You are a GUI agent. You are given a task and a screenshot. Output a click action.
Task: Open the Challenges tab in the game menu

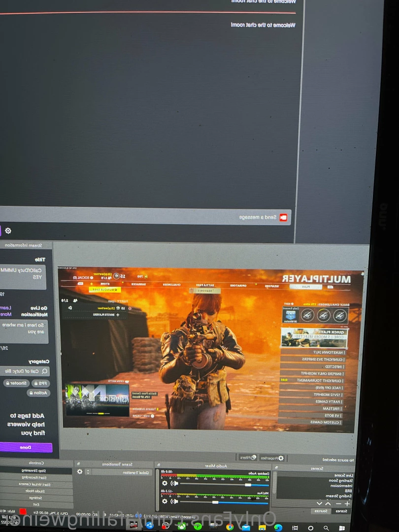(172, 284)
